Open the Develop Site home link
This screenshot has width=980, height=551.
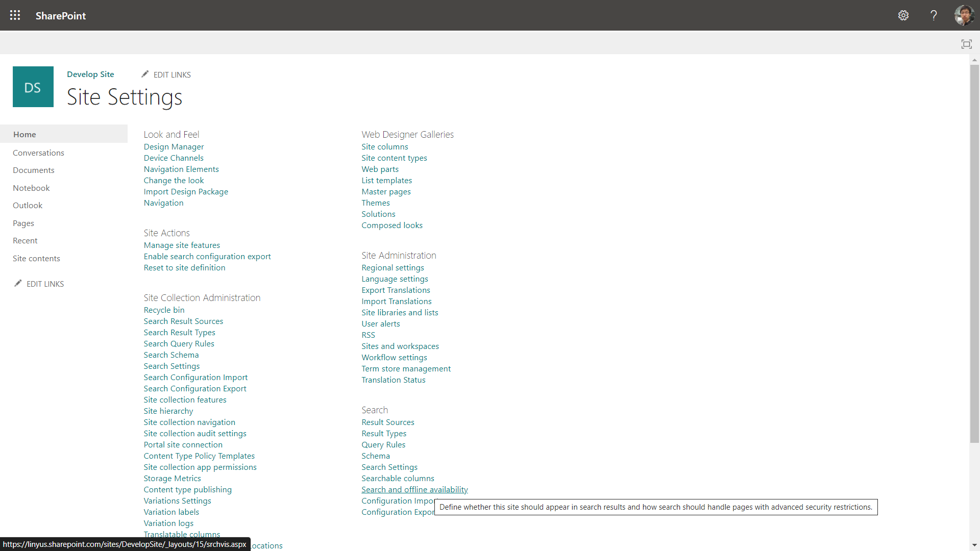[x=90, y=74]
